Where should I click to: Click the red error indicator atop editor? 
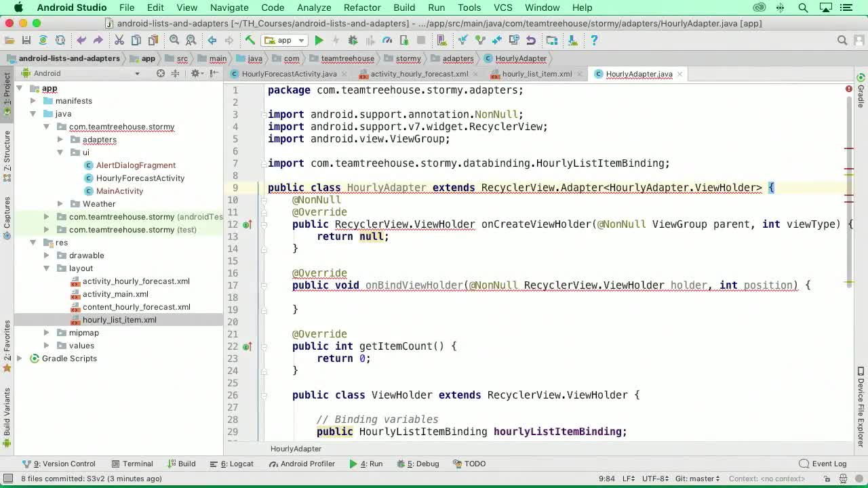click(x=848, y=89)
